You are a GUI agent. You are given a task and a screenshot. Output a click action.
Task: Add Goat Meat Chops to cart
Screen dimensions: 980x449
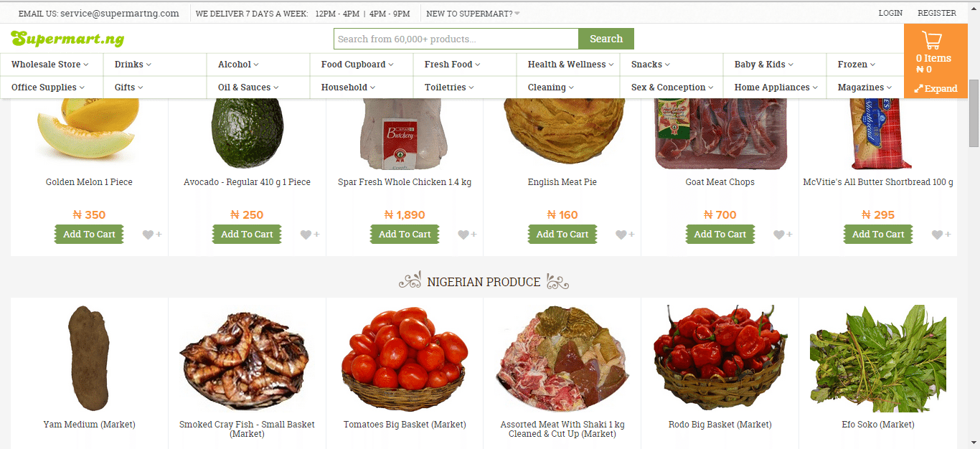tap(720, 235)
